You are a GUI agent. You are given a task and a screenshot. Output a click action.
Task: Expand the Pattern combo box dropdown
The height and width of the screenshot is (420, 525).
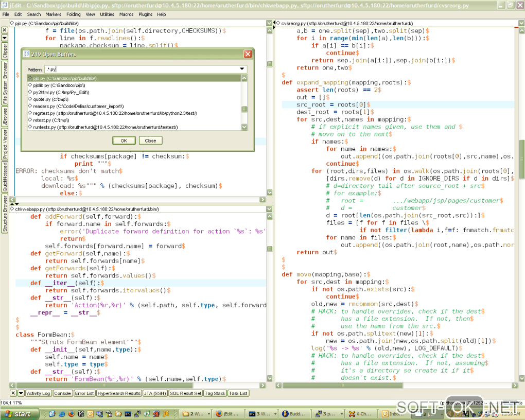click(x=242, y=69)
